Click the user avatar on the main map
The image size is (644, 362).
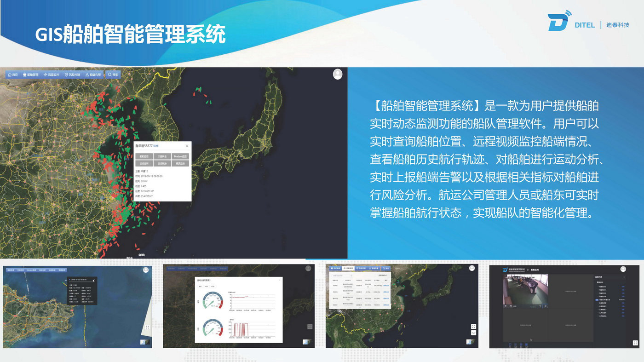(x=338, y=74)
